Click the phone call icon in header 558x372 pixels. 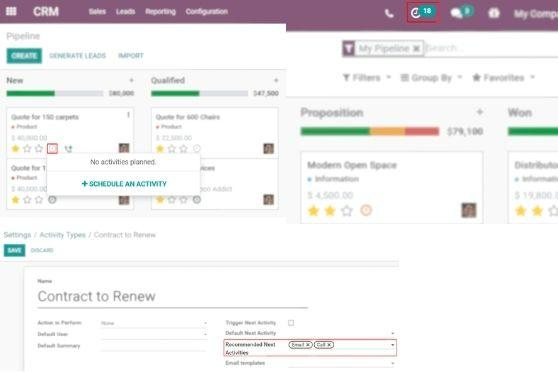pyautogui.click(x=389, y=14)
